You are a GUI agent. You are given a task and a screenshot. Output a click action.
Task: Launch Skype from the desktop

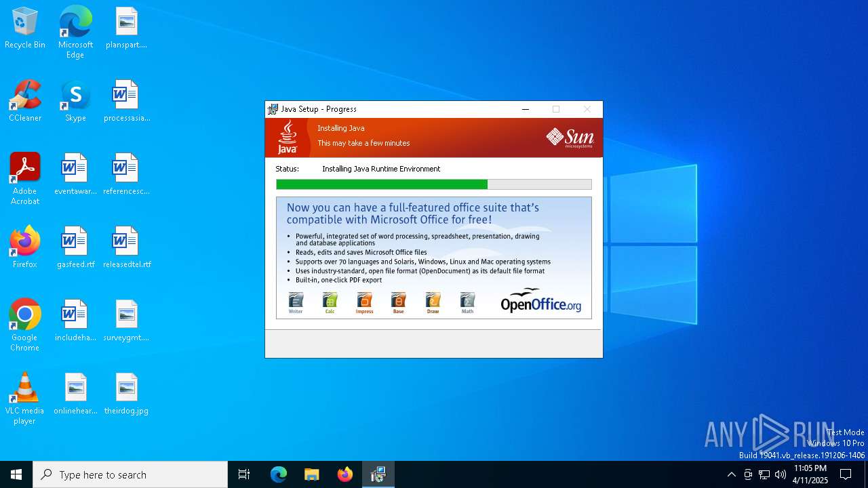pos(75,102)
